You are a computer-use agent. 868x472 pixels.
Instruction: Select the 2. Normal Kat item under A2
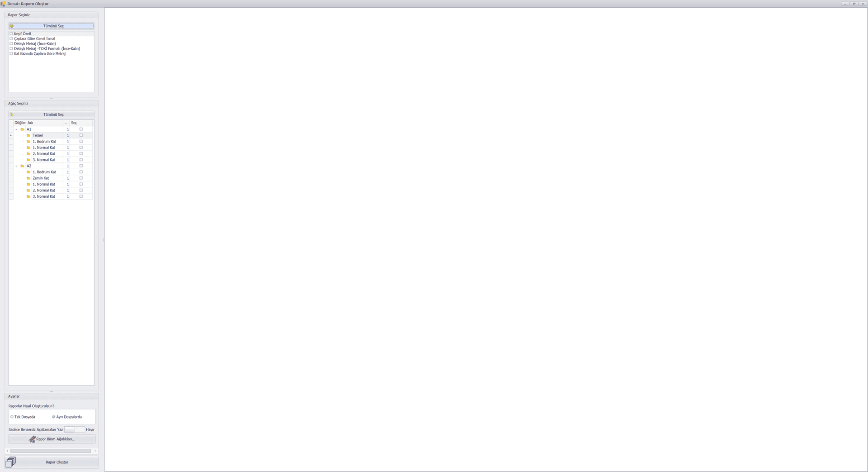point(44,191)
